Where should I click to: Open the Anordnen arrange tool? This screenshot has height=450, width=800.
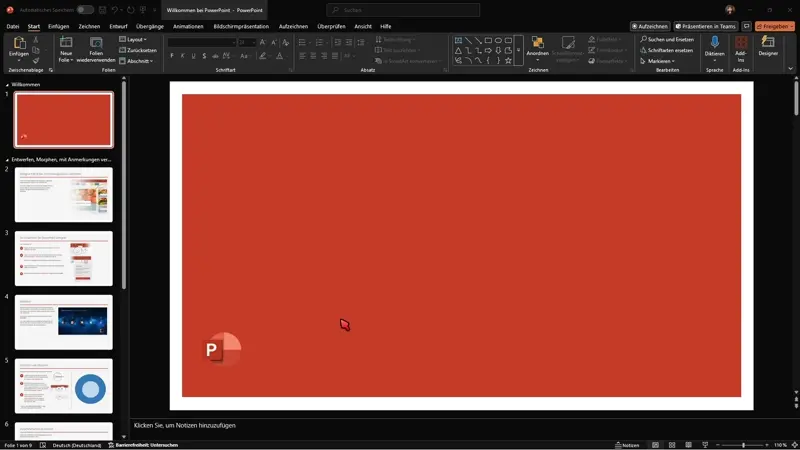[538, 44]
